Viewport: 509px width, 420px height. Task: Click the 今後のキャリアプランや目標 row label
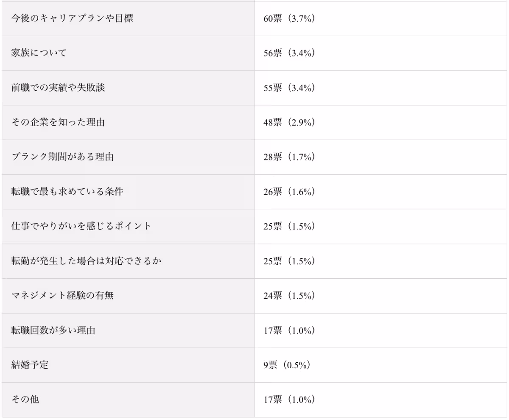[x=73, y=19]
